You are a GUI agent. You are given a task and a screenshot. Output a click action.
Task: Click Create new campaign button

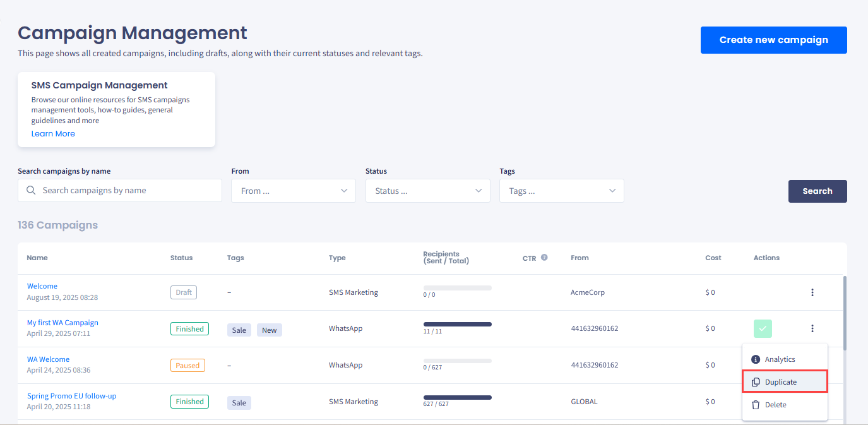(774, 40)
